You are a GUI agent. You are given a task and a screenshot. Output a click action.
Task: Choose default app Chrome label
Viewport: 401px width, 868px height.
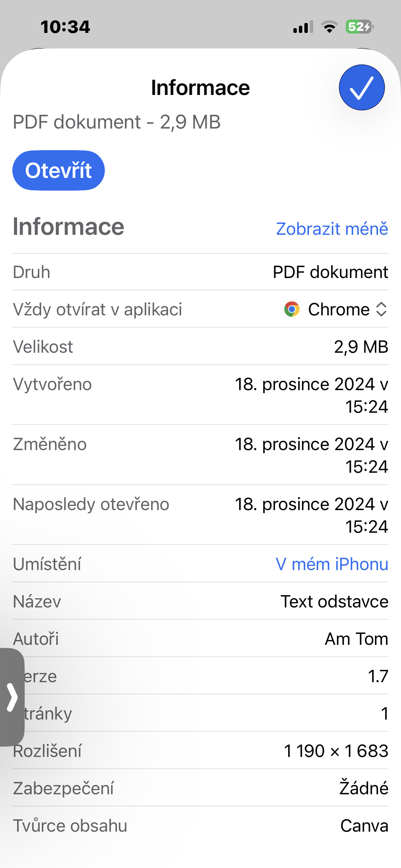click(x=339, y=309)
